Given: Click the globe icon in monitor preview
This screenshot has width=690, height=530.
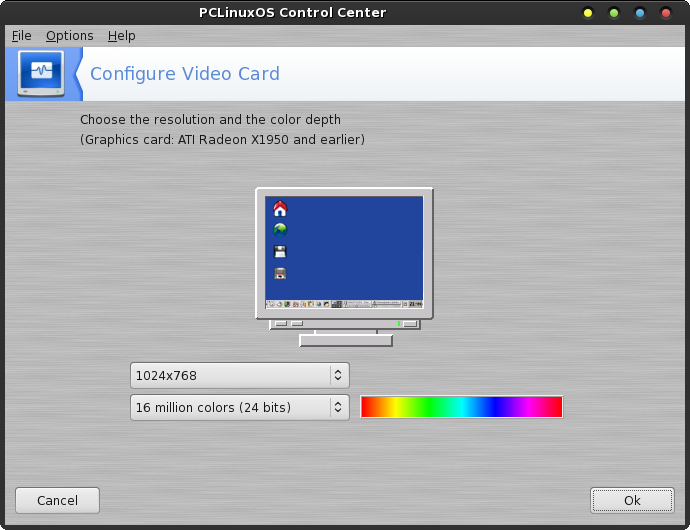Looking at the screenshot, I should click(280, 230).
